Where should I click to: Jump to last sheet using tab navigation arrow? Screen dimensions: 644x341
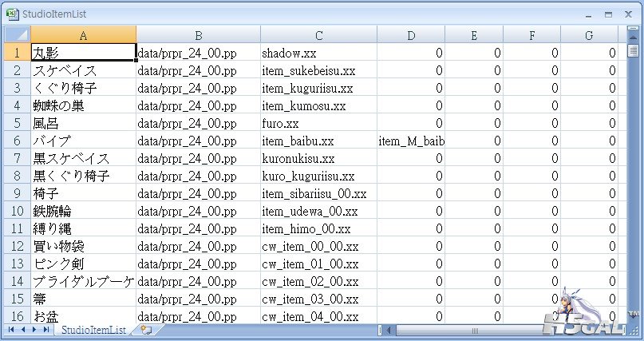pos(45,329)
